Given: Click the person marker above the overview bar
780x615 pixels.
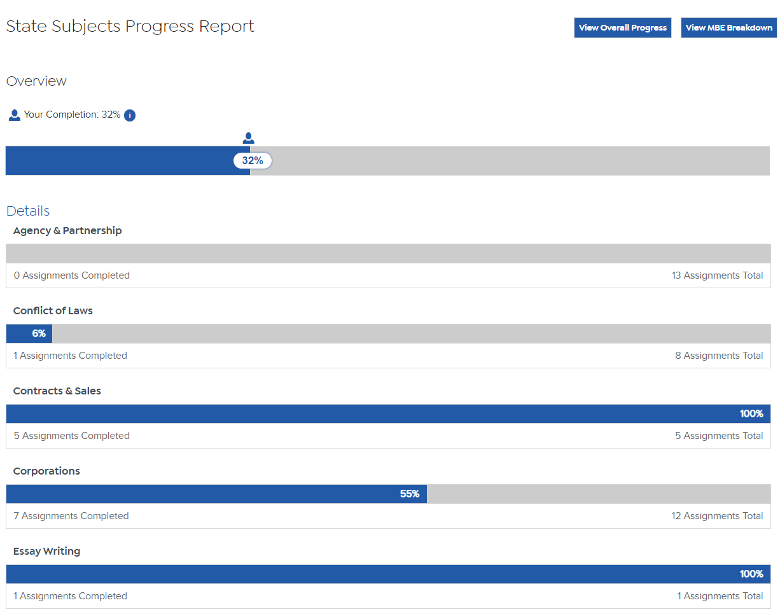Looking at the screenshot, I should coord(248,138).
